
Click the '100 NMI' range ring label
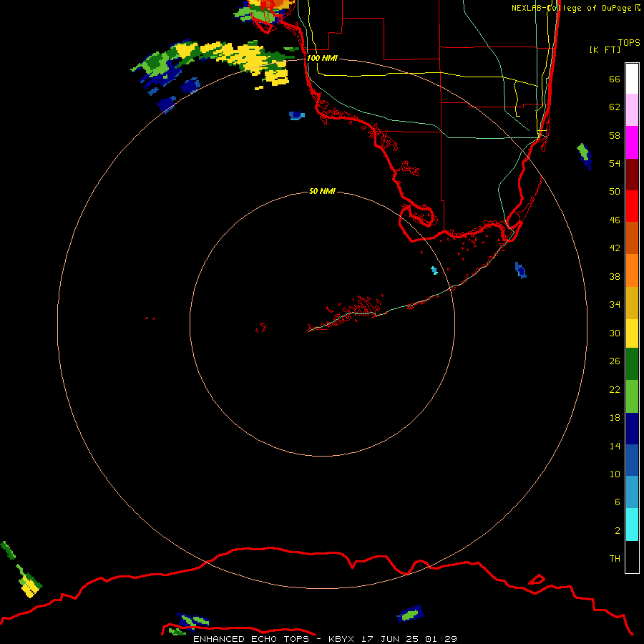322,59
